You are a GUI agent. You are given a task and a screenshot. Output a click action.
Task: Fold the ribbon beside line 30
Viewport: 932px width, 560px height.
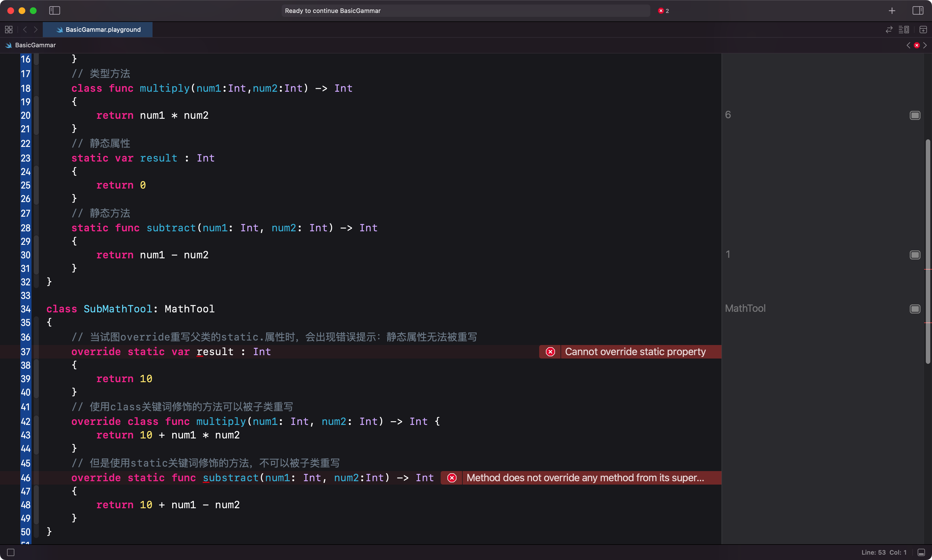tap(36, 255)
